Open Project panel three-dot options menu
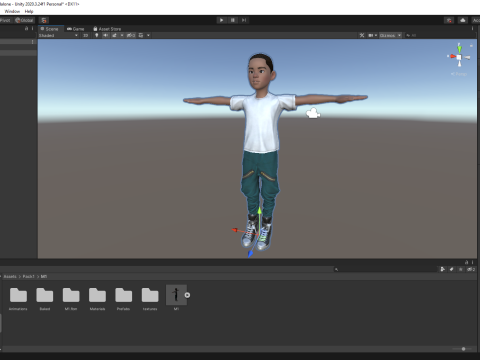This screenshot has height=360, width=480. click(x=472, y=262)
